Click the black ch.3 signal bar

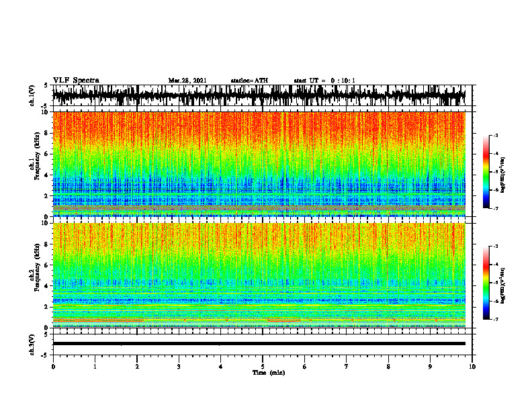(259, 344)
